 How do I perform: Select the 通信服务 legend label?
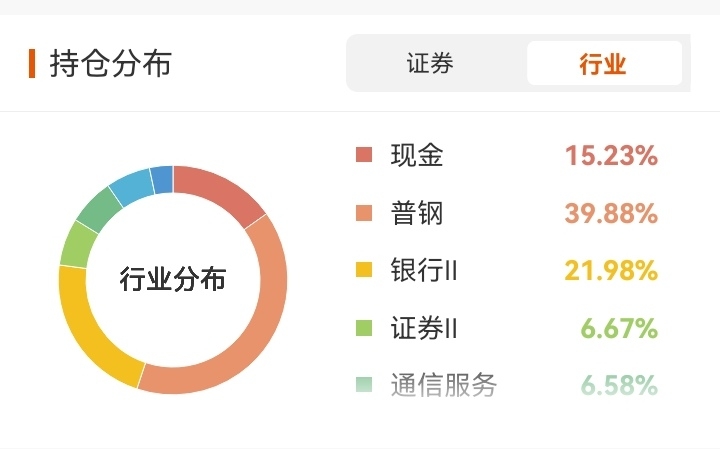point(444,384)
